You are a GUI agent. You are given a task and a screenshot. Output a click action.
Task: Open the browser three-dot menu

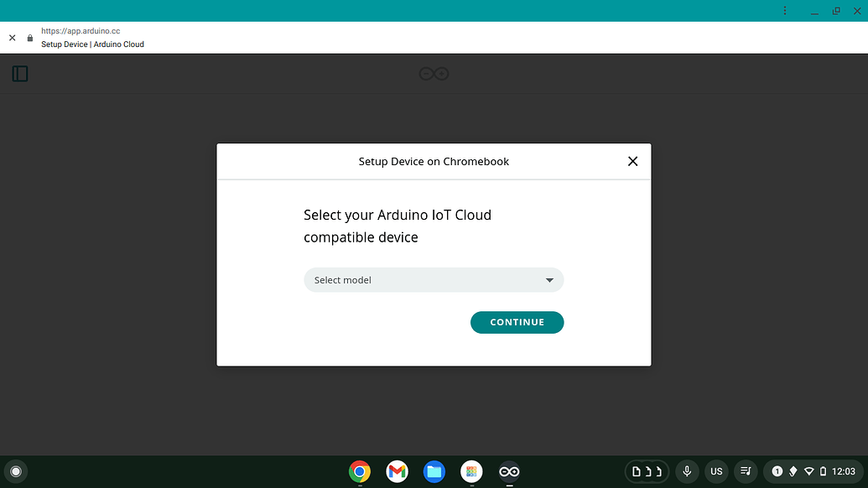click(x=784, y=11)
